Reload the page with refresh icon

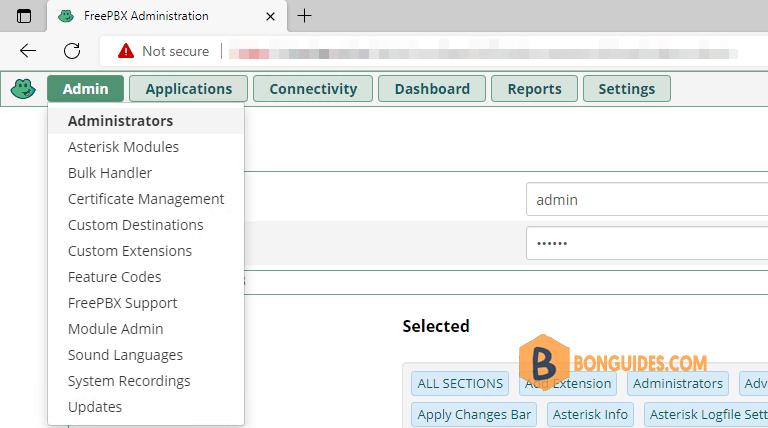tap(72, 50)
